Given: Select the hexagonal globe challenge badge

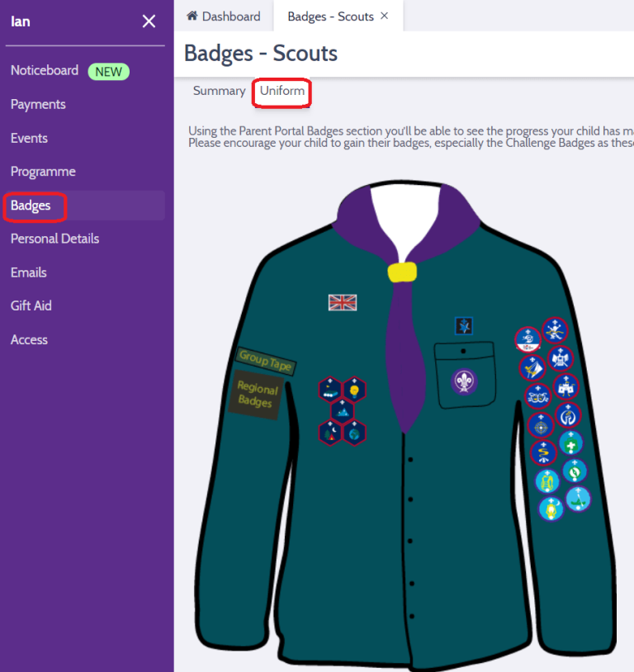Looking at the screenshot, I should (354, 433).
